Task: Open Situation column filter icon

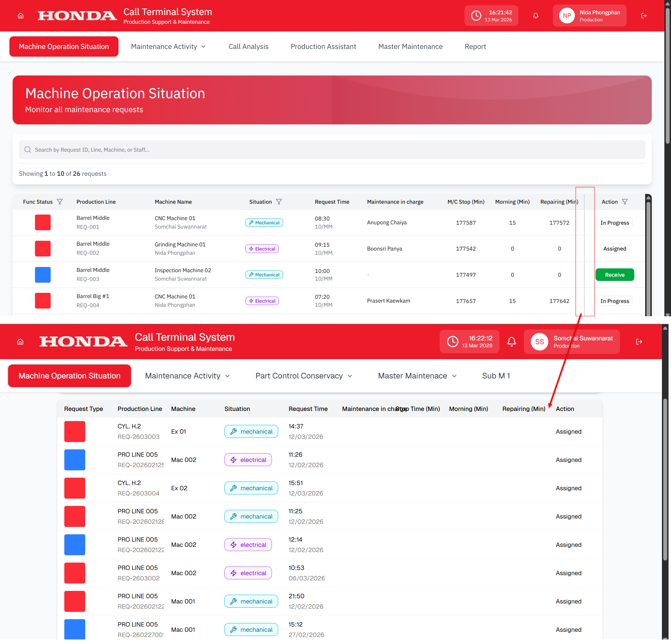Action: (279, 202)
